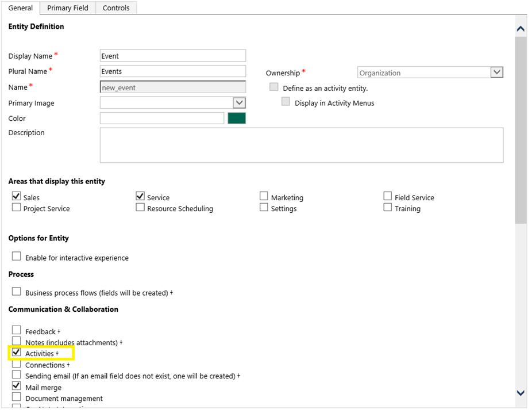Uncheck the Activities checkbox

point(17,353)
